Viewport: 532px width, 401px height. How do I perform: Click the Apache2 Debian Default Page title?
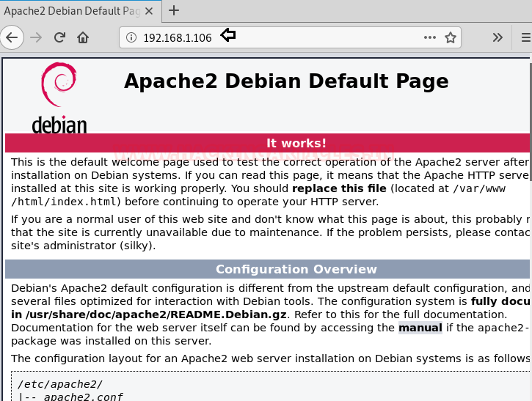286,81
